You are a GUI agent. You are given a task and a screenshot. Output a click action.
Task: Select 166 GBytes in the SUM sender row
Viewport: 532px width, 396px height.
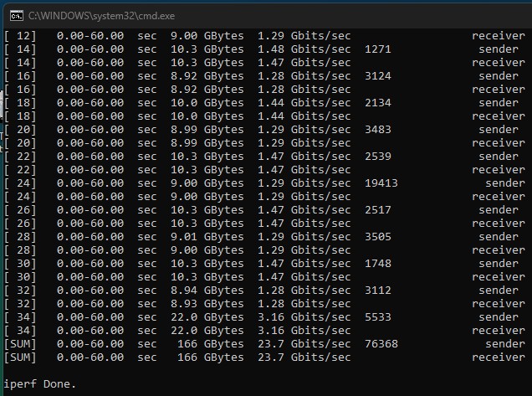(x=210, y=344)
